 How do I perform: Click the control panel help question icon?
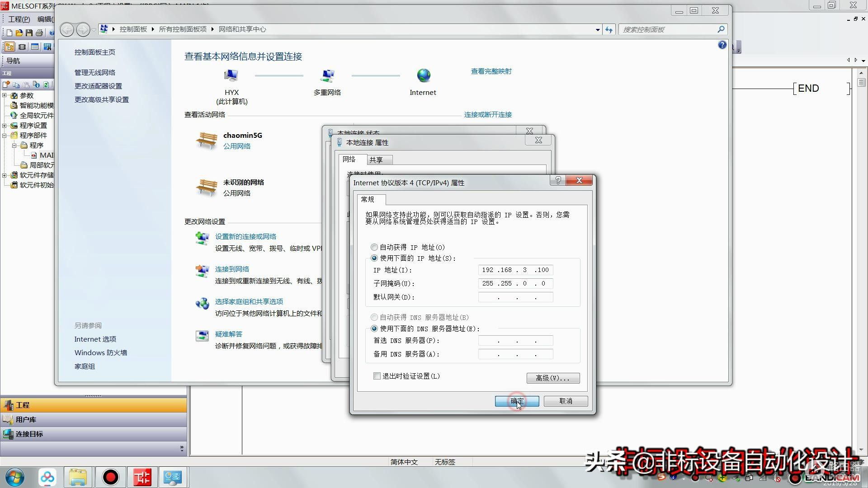click(x=722, y=45)
